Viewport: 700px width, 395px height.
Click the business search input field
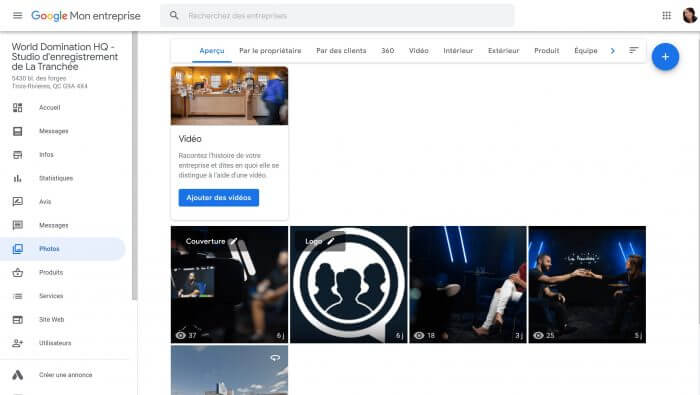[x=337, y=16]
